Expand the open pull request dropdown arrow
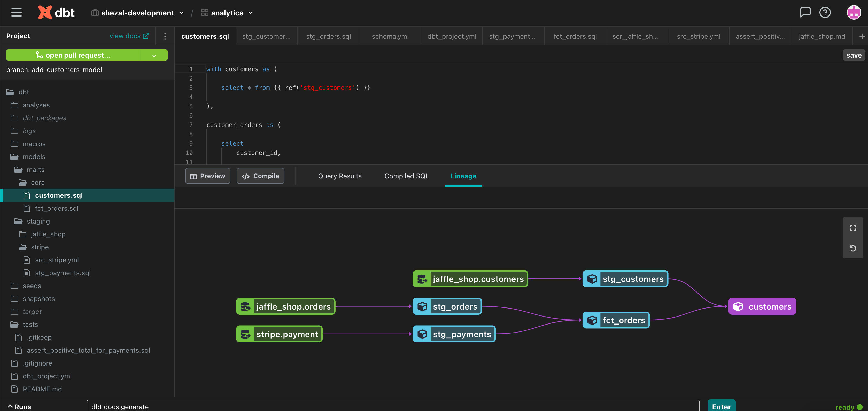 point(154,55)
